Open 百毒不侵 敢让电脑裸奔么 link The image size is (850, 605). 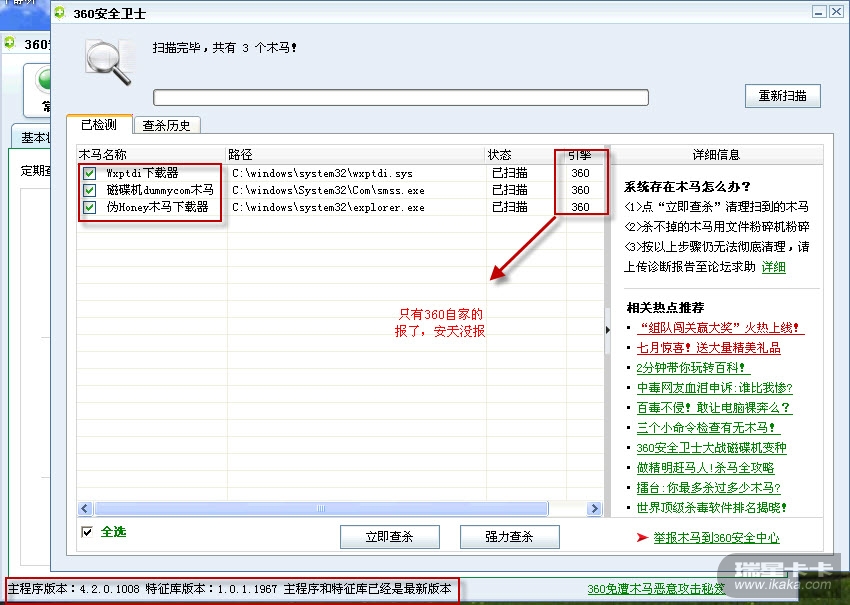pos(714,408)
